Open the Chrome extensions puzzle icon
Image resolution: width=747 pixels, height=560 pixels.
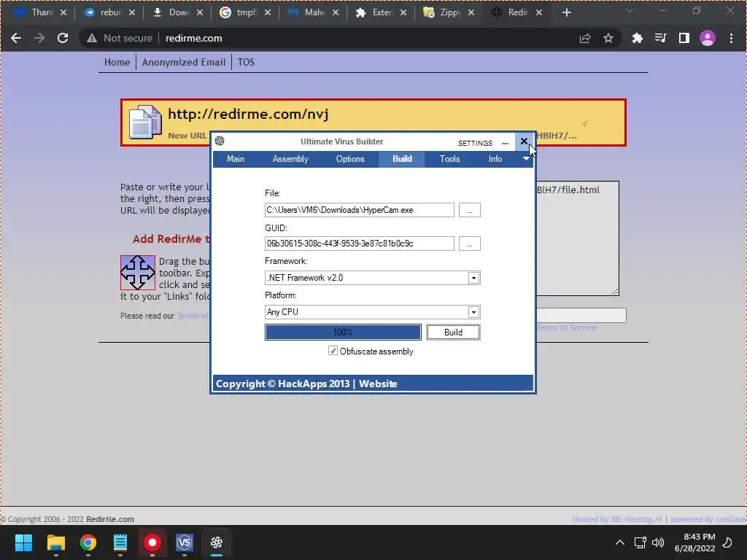[x=637, y=38]
